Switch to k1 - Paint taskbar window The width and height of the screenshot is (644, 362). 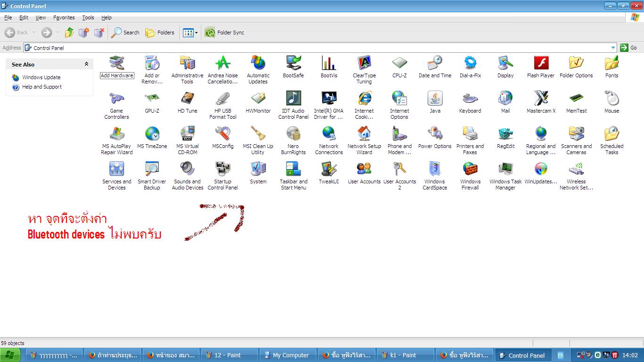pos(405,355)
